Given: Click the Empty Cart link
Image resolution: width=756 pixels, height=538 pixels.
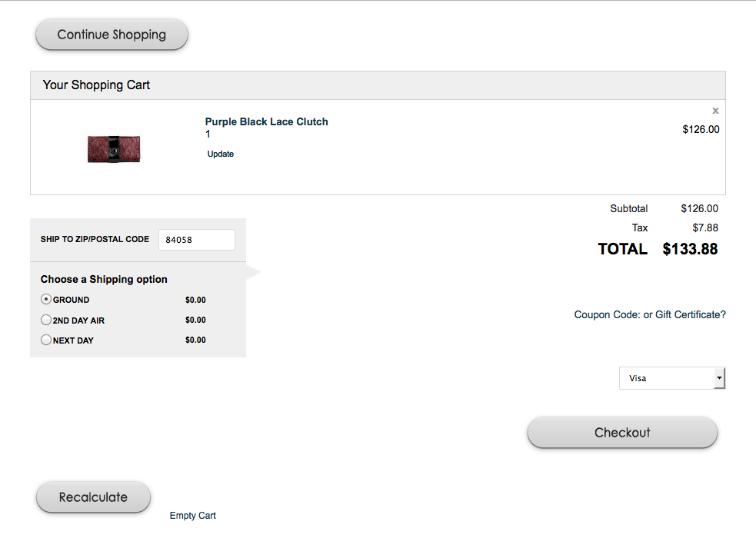Looking at the screenshot, I should [x=193, y=516].
